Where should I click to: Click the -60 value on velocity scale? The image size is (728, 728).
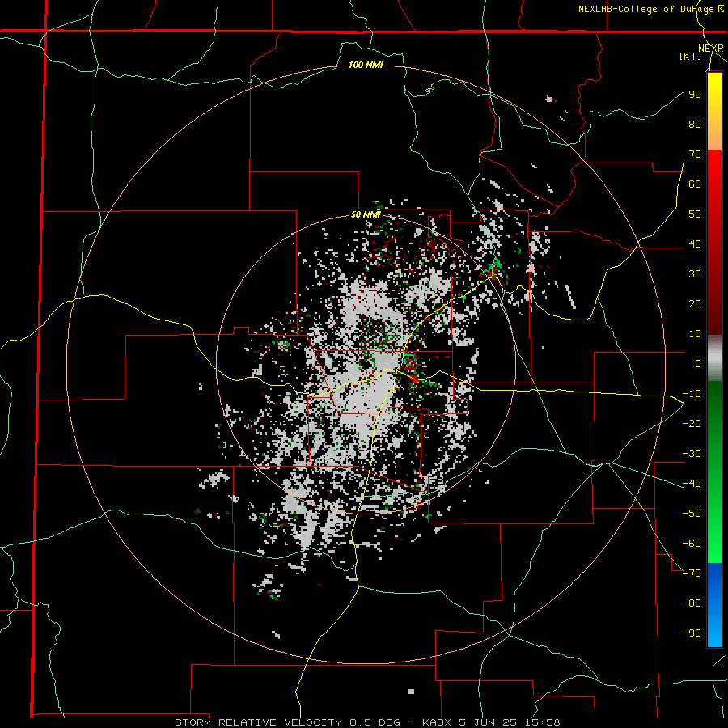pyautogui.click(x=692, y=544)
